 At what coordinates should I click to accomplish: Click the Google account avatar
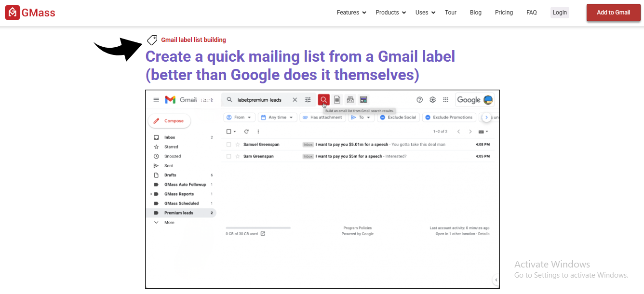[x=488, y=100]
